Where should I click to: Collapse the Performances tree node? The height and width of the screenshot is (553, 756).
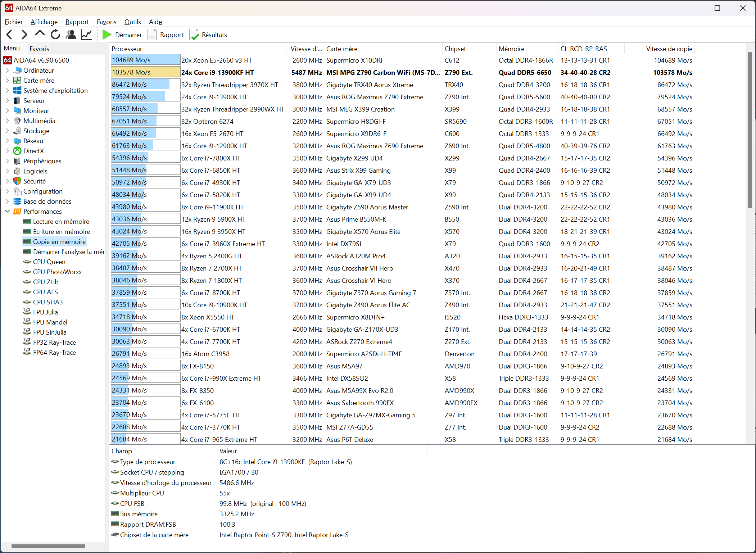coord(8,212)
